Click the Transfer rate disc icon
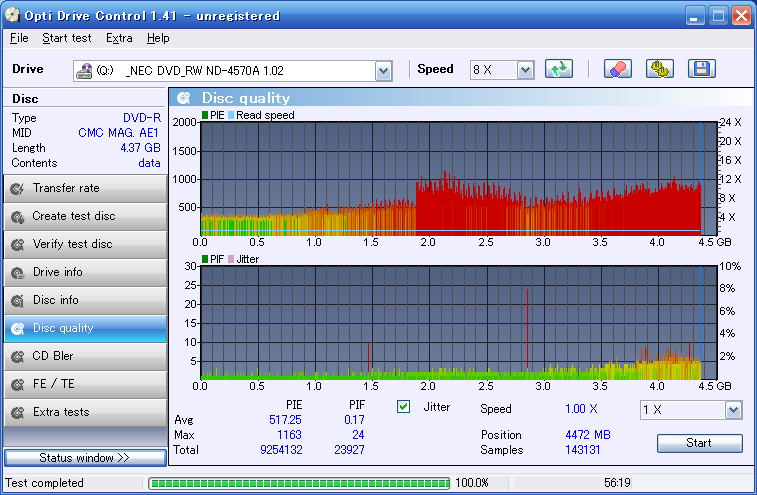757x495 pixels. tap(17, 189)
